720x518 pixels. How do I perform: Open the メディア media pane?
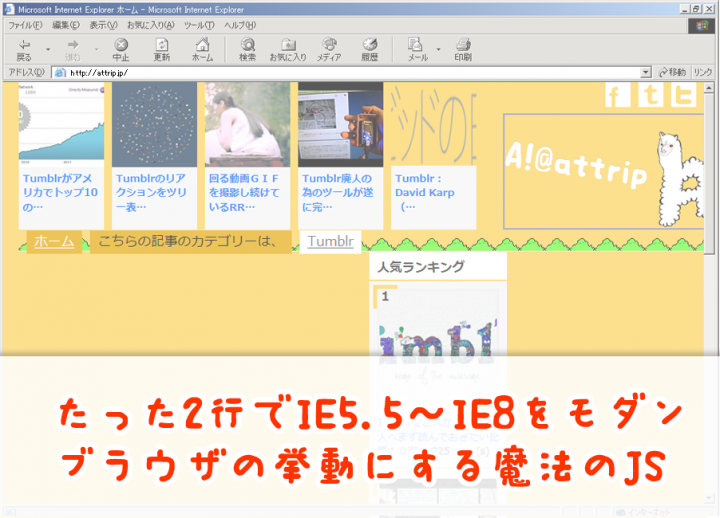coord(329,50)
